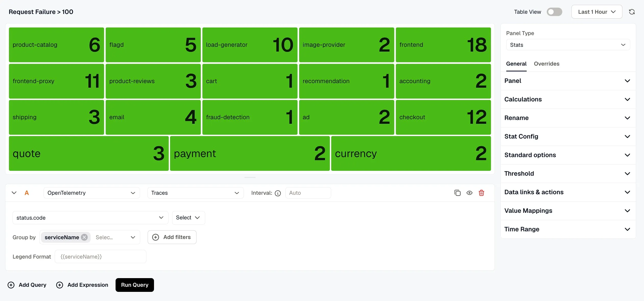Screen dimensions: 644x301
Task: Click the Interval Auto input field
Action: pos(308,193)
